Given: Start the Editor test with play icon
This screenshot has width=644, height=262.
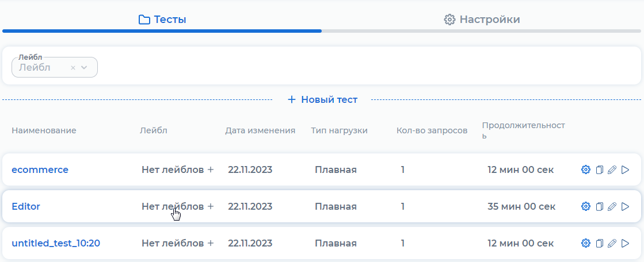Looking at the screenshot, I should 625,207.
